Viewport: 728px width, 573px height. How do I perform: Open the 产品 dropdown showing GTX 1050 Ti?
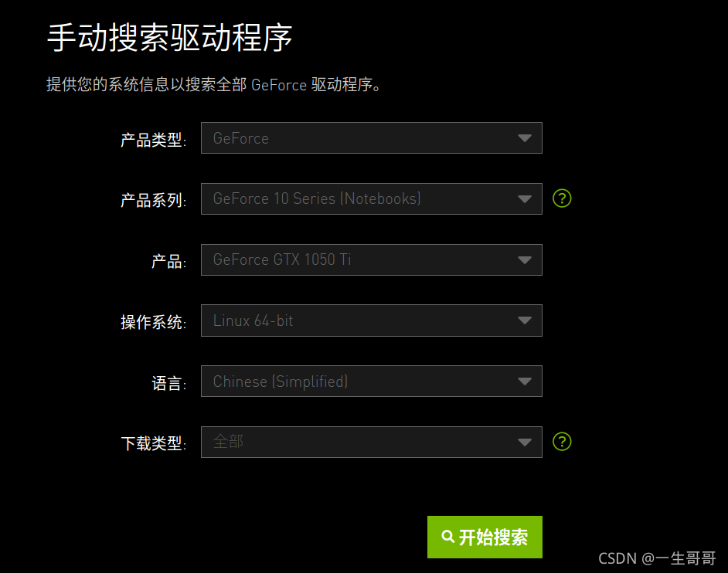click(x=372, y=259)
